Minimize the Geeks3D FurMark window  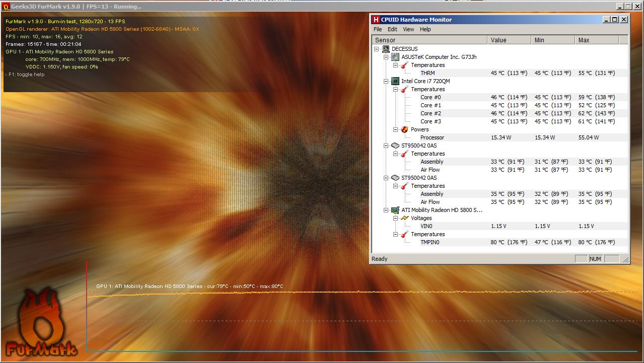tap(620, 7)
